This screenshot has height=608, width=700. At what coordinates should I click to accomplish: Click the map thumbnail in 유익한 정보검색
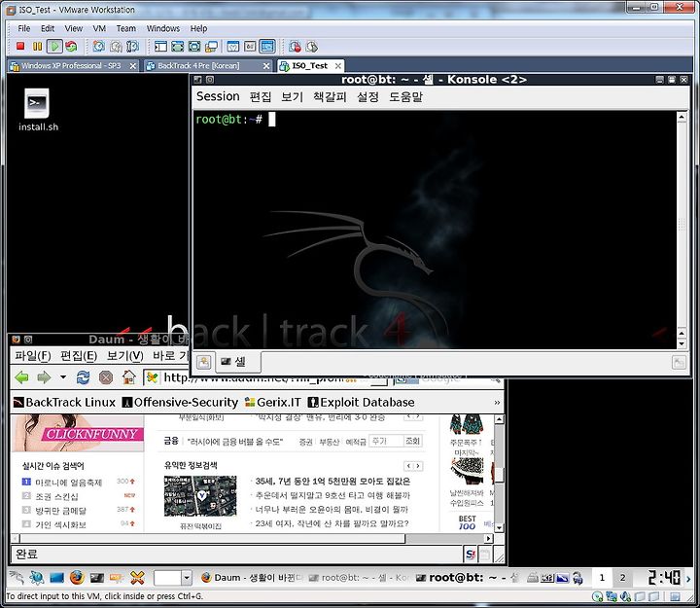[200, 496]
